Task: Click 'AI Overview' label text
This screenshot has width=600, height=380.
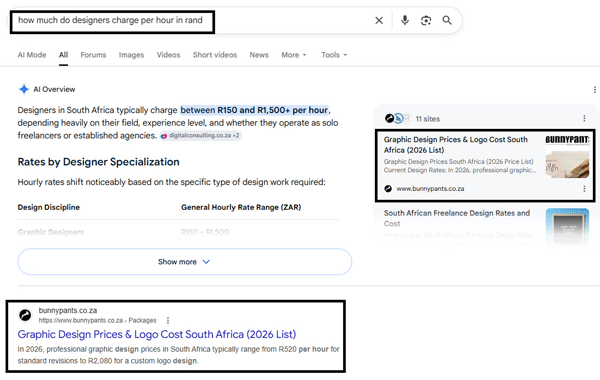Action: (x=54, y=90)
